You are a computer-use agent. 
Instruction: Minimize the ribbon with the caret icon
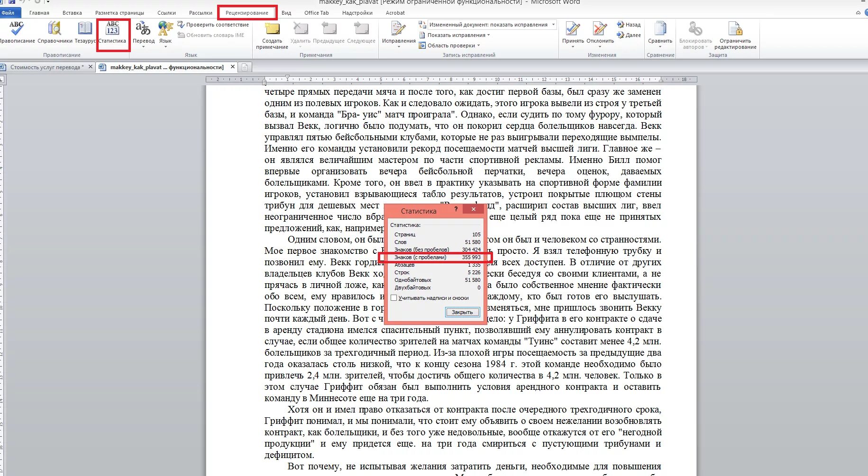[x=859, y=13]
